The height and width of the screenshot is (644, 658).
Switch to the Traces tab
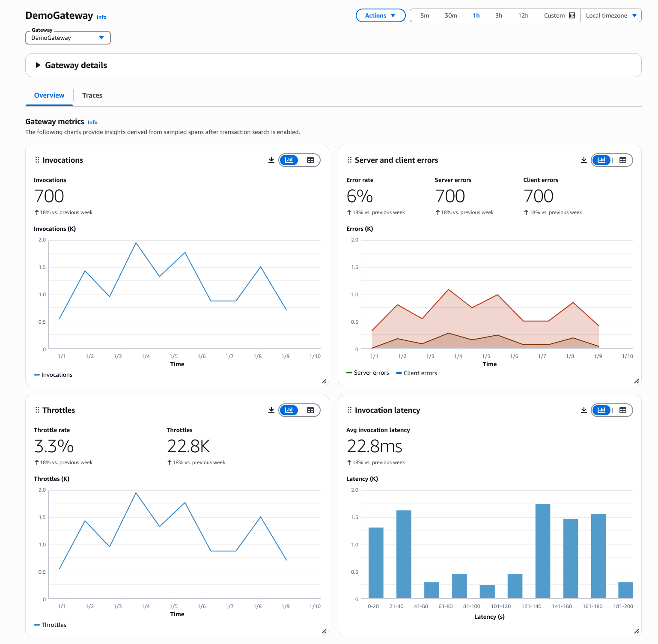(92, 95)
